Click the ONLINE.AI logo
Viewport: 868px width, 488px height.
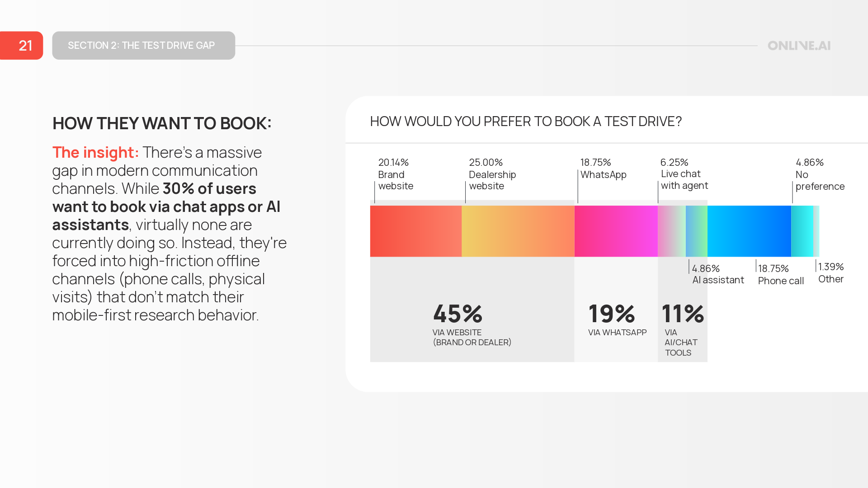(x=799, y=46)
